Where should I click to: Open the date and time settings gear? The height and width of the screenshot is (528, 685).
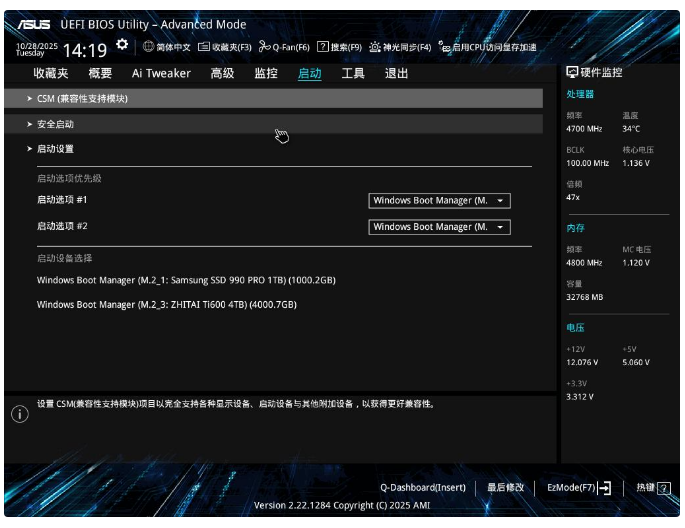122,45
